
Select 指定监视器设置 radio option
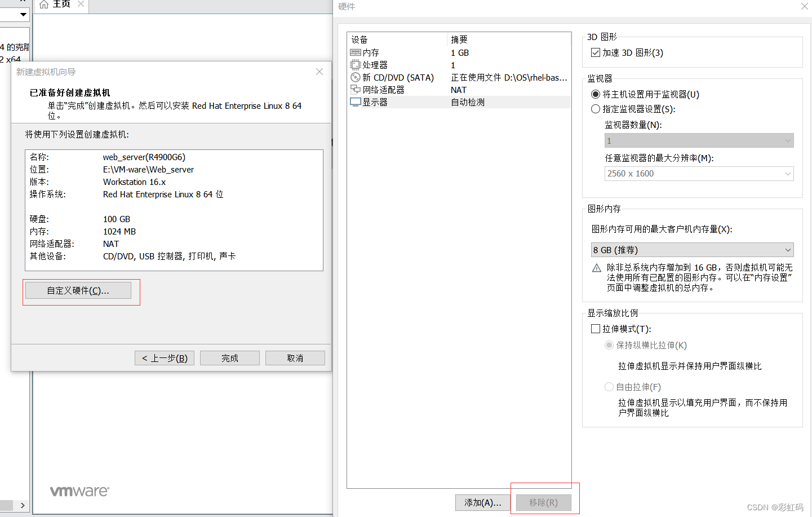pyautogui.click(x=596, y=109)
